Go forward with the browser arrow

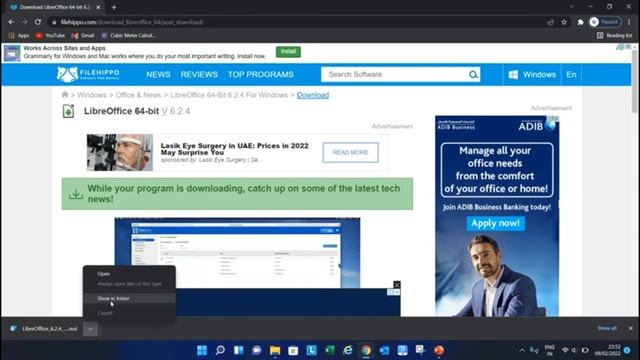click(x=24, y=22)
